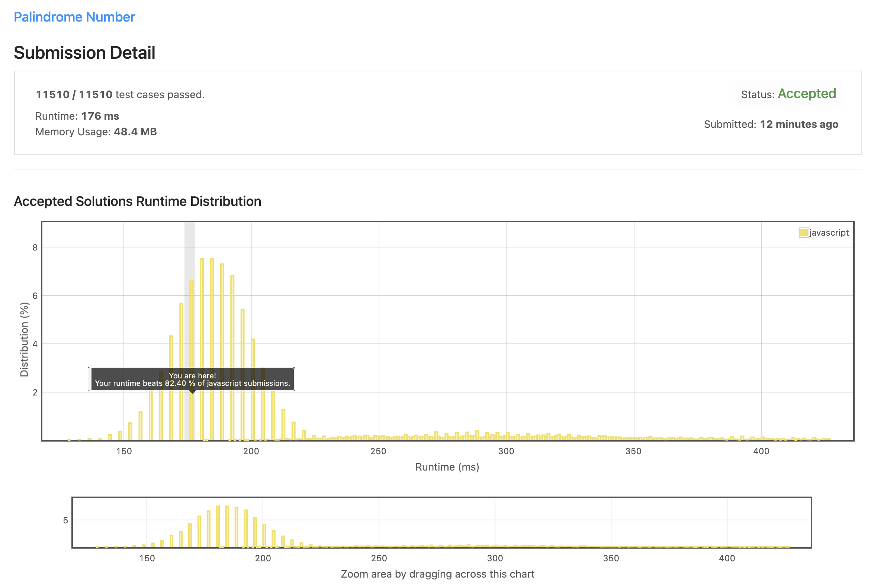
Task: Click the 300 label on main chart x-axis
Action: pos(506,451)
